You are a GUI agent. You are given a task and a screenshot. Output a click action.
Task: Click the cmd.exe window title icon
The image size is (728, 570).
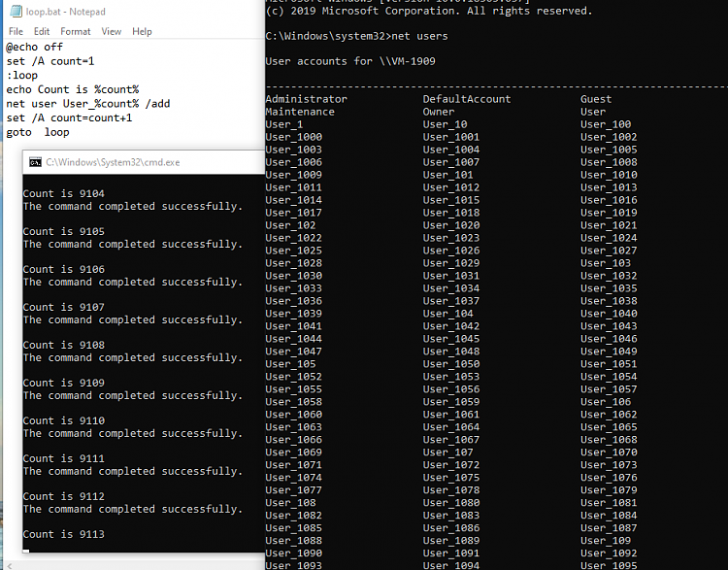[35, 162]
